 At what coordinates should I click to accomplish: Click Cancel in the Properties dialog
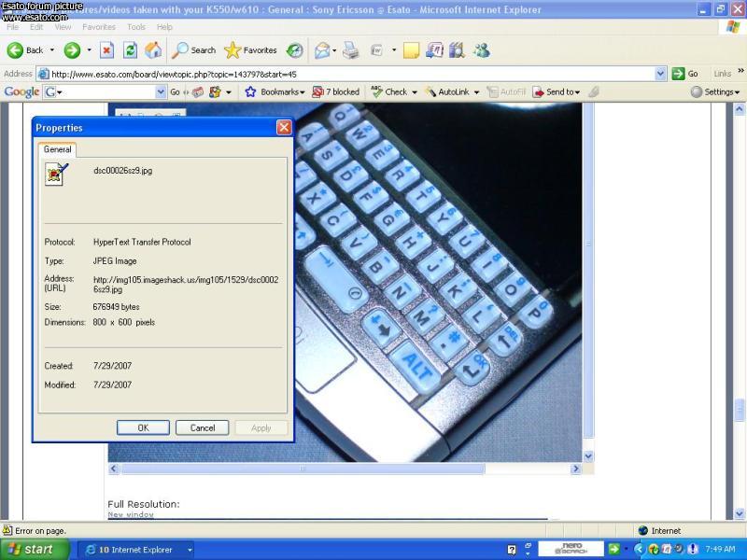click(x=203, y=427)
